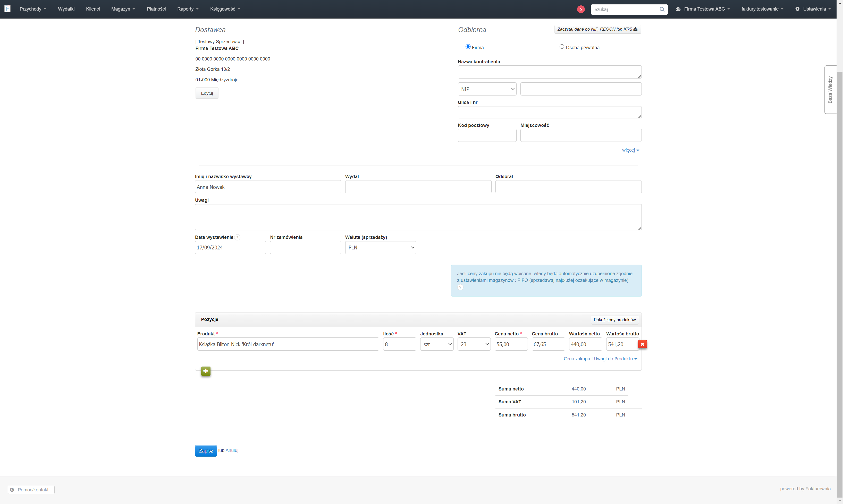Click the Edytuj supplier button
The width and height of the screenshot is (843, 504).
coord(207,93)
